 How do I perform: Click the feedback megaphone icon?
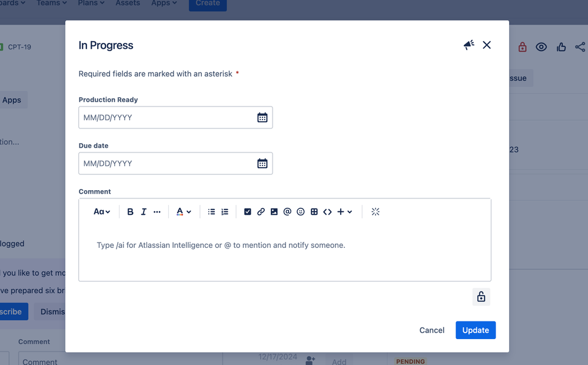click(469, 45)
